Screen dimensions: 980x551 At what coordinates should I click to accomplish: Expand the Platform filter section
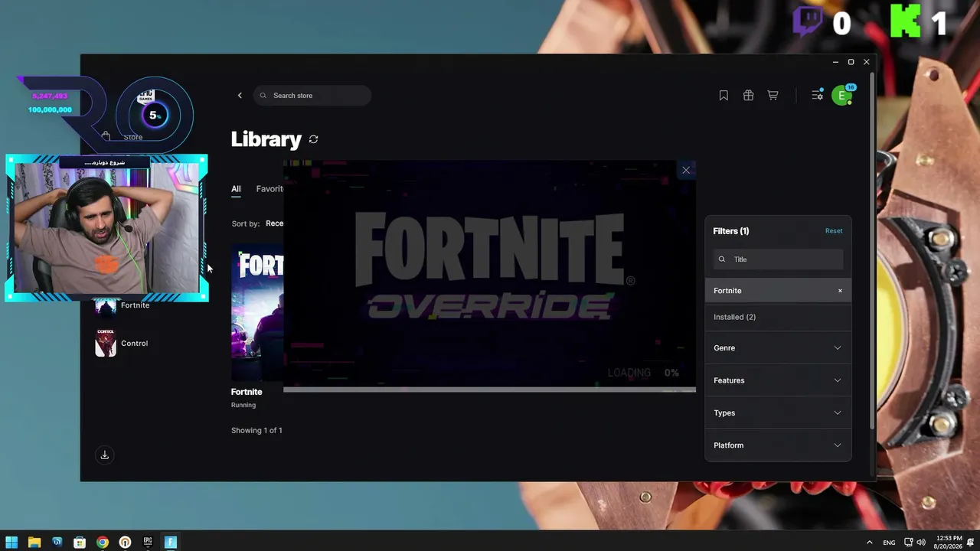pos(778,445)
